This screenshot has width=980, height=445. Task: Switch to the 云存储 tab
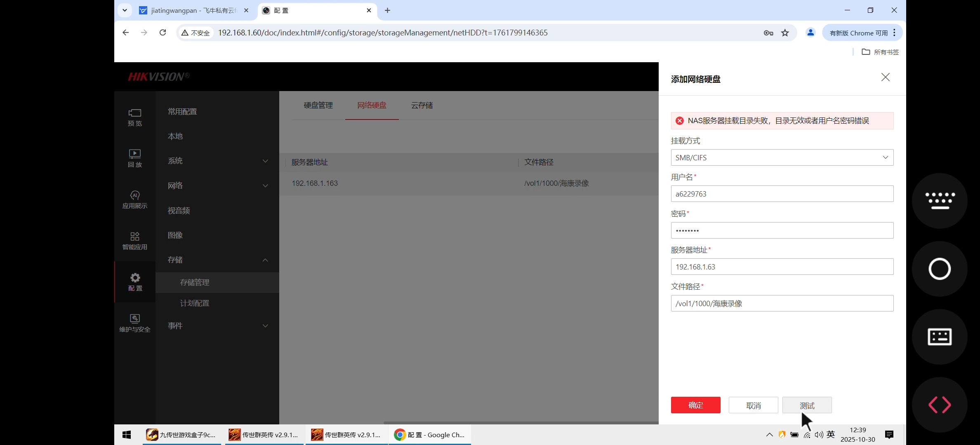pyautogui.click(x=422, y=105)
